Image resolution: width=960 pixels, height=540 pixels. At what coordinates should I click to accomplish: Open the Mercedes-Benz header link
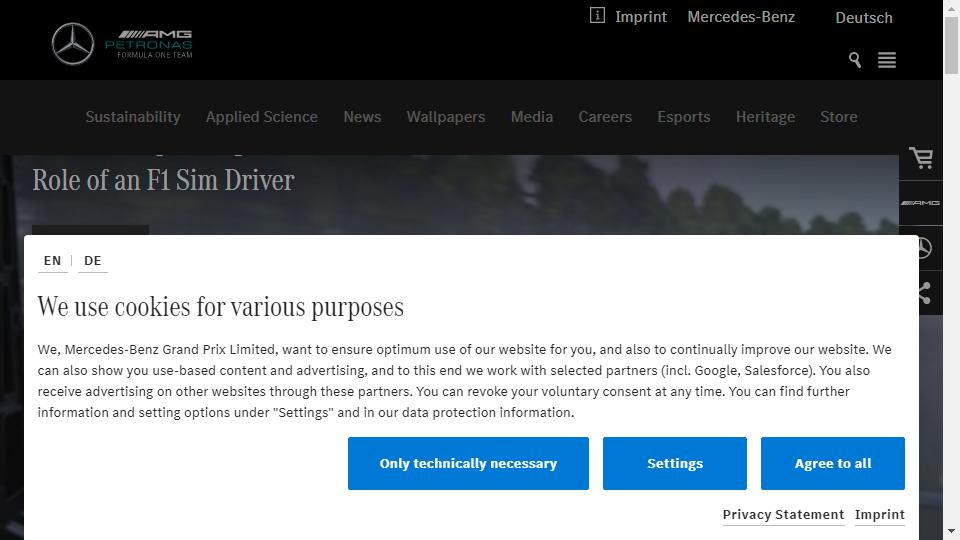point(741,17)
